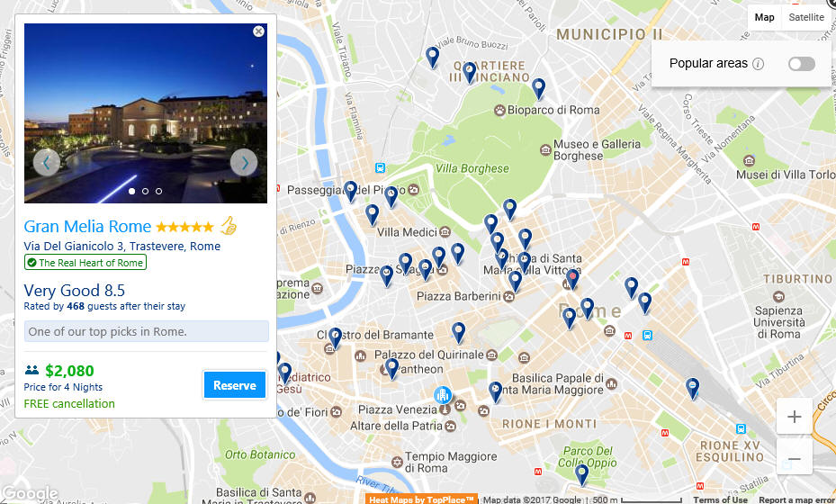Click the $2,080 price
Screen dimensions: 836x504
coord(69,371)
